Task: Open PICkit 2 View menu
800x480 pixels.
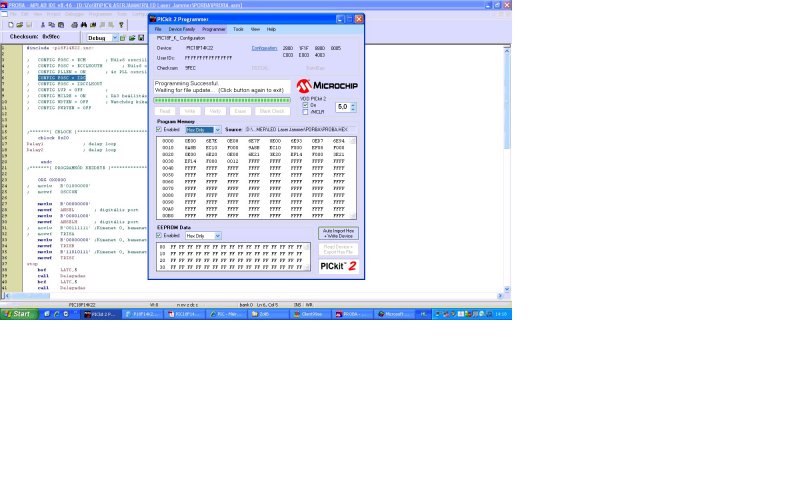Action: click(255, 29)
